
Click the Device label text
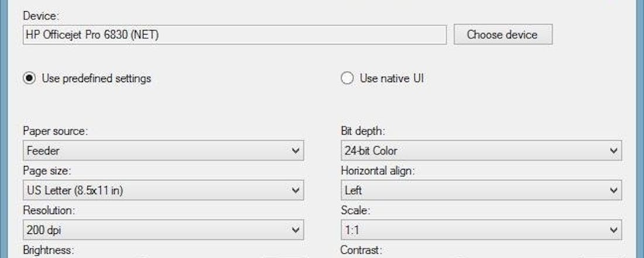coord(37,15)
